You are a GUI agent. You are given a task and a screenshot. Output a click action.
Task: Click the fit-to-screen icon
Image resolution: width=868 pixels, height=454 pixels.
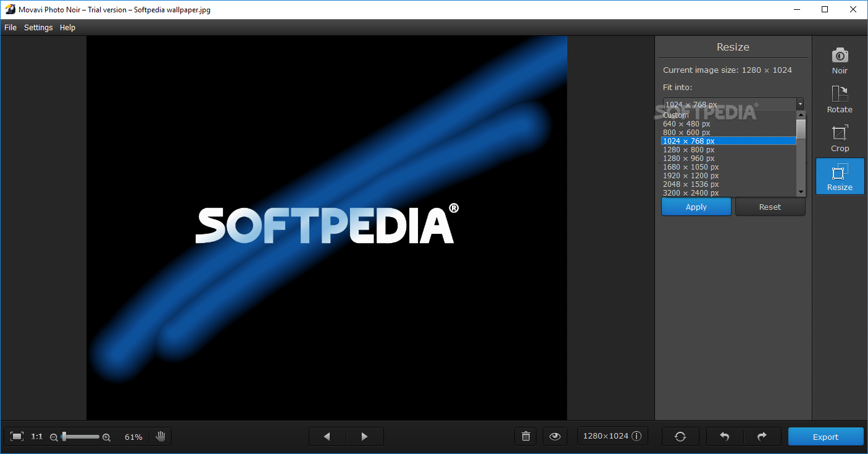point(17,437)
